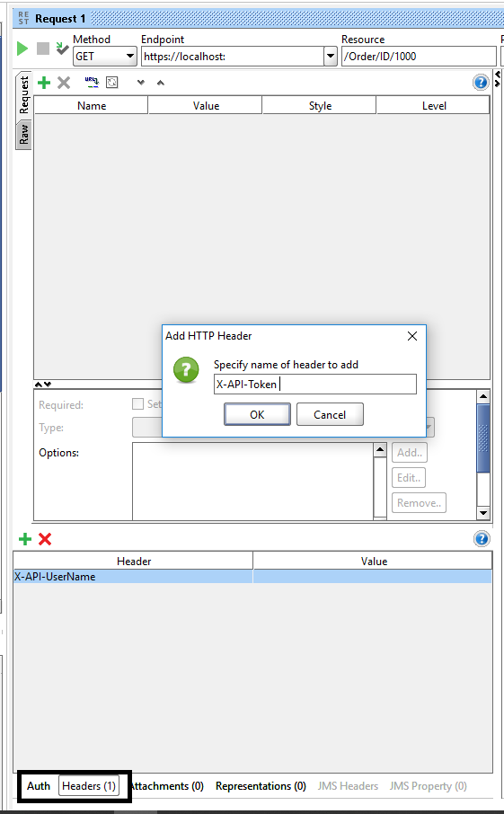Open the JMS Property (0) tab
The width and height of the screenshot is (504, 814).
tap(429, 786)
